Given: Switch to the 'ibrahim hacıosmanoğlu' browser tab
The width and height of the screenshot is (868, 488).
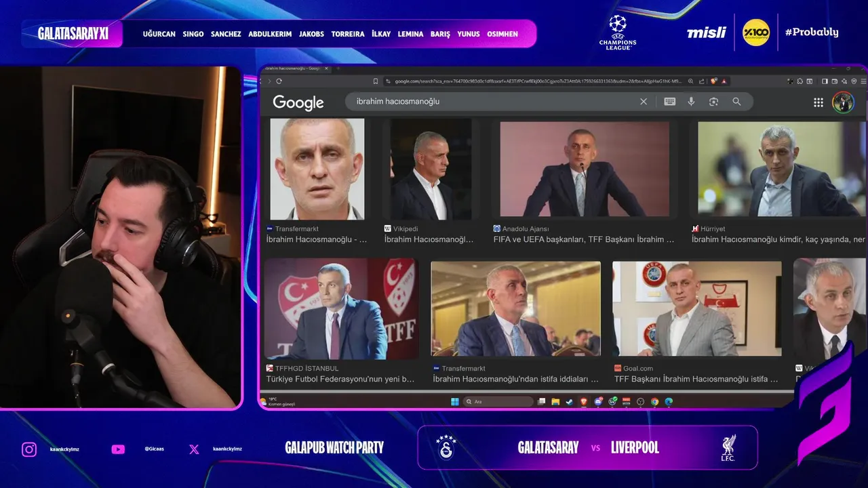Looking at the screenshot, I should [293, 68].
